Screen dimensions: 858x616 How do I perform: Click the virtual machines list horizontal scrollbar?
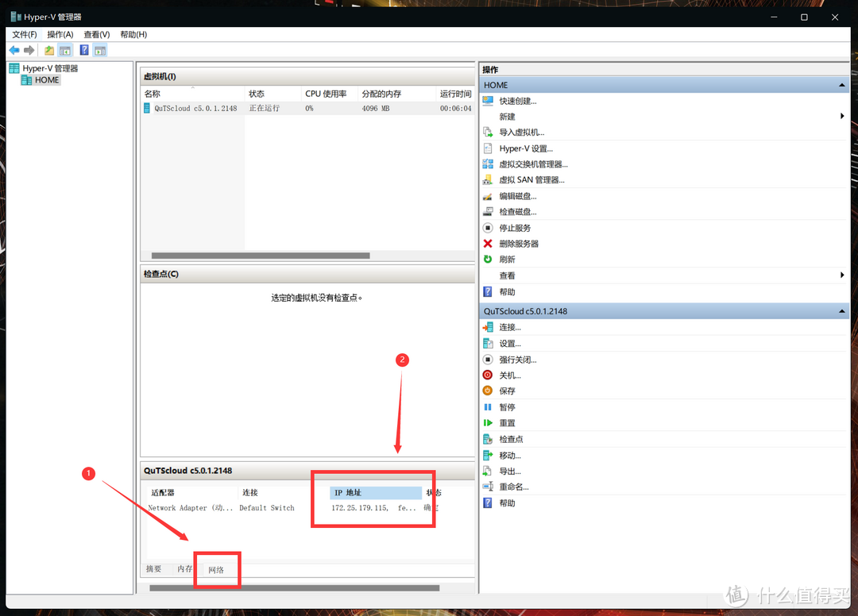coord(261,256)
